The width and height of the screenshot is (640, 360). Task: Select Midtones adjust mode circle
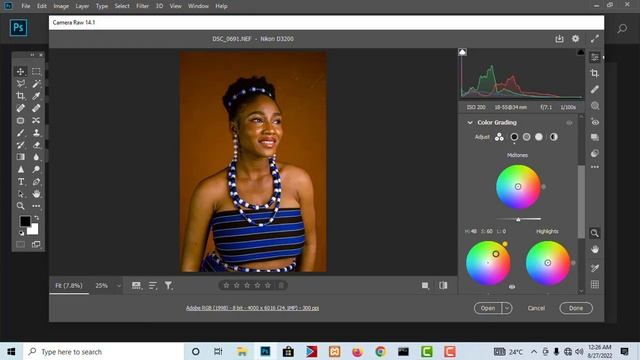527,137
